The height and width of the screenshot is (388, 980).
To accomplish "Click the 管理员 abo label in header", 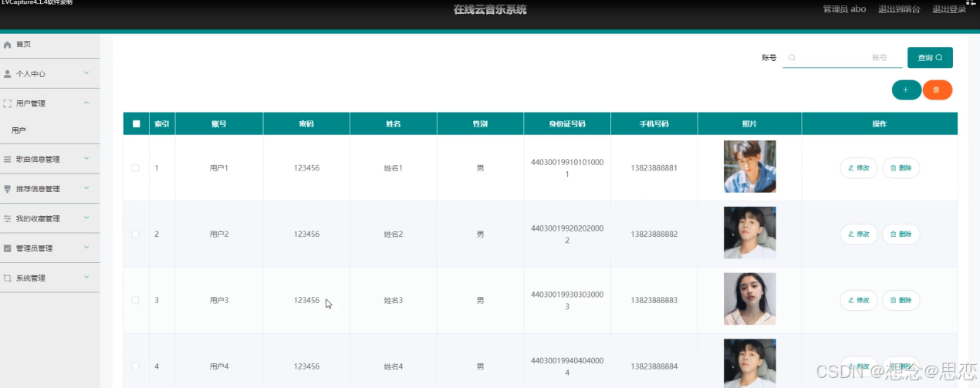I will pyautogui.click(x=844, y=9).
